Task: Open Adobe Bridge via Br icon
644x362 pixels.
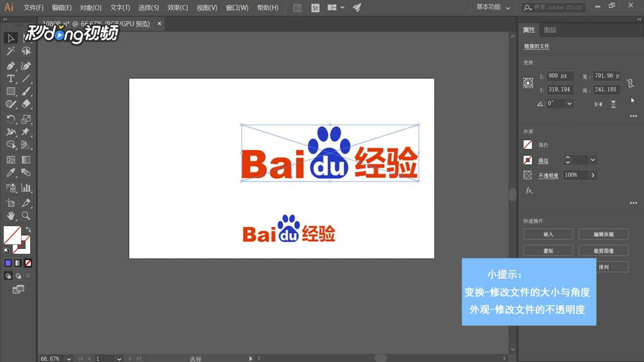Action: (x=297, y=8)
